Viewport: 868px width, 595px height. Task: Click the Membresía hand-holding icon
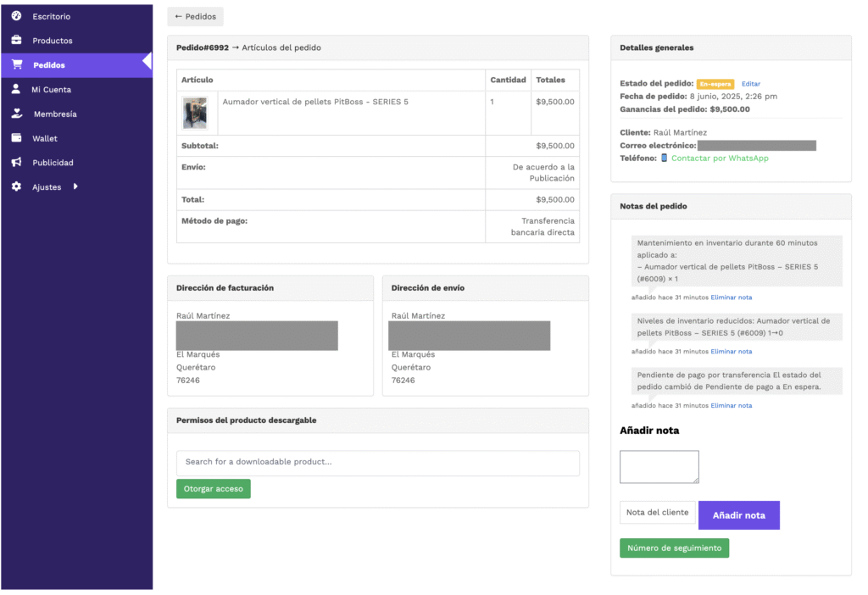[x=16, y=114]
